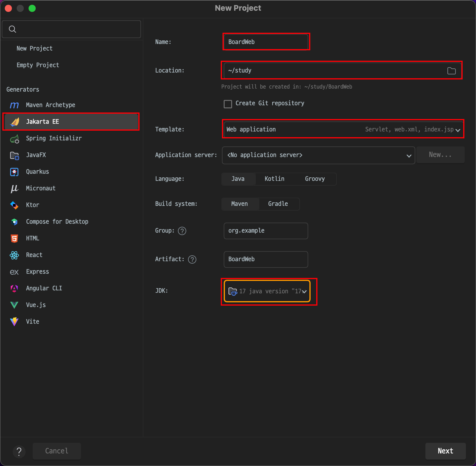Viewport: 476px width, 466px height.
Task: Select the Ktor generator label
Action: [33, 205]
